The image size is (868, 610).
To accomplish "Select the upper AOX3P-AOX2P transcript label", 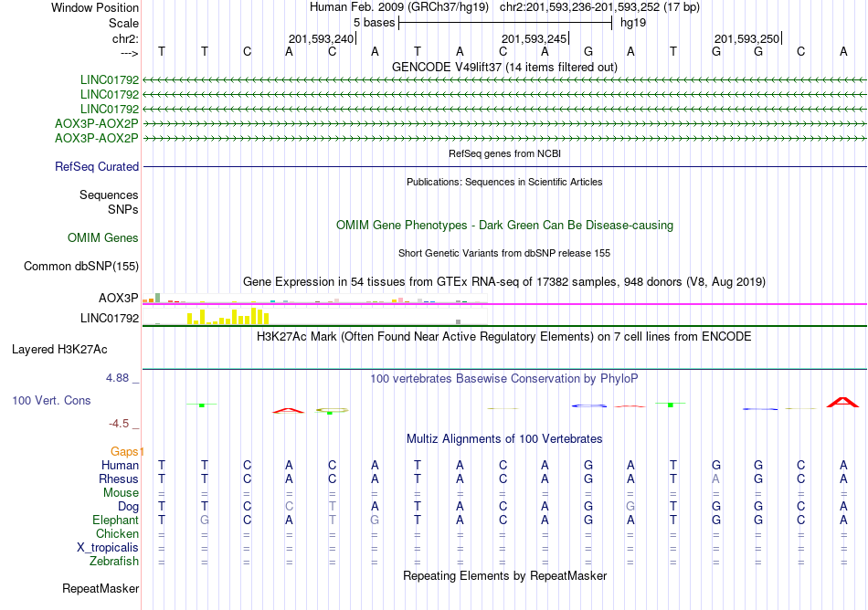I will coord(96,123).
